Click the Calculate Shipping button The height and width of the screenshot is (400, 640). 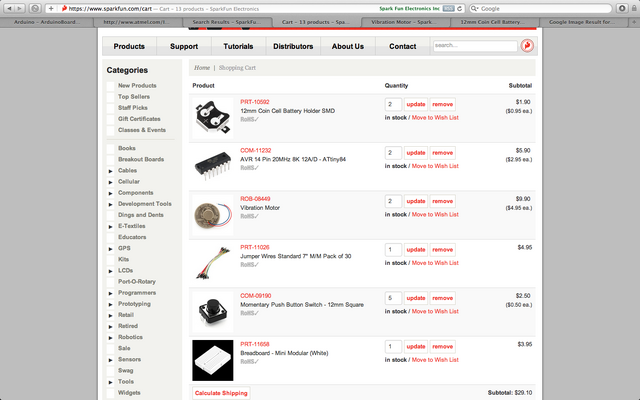pos(221,393)
